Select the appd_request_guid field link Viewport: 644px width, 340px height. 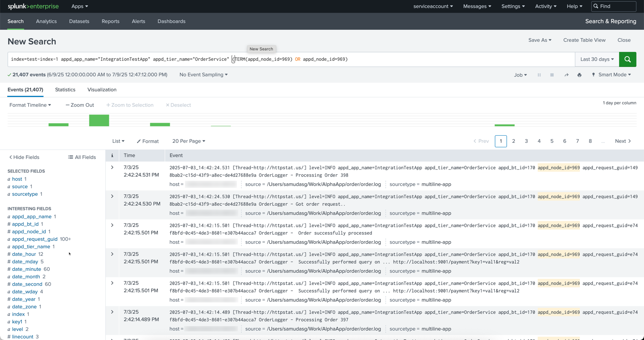click(35, 239)
